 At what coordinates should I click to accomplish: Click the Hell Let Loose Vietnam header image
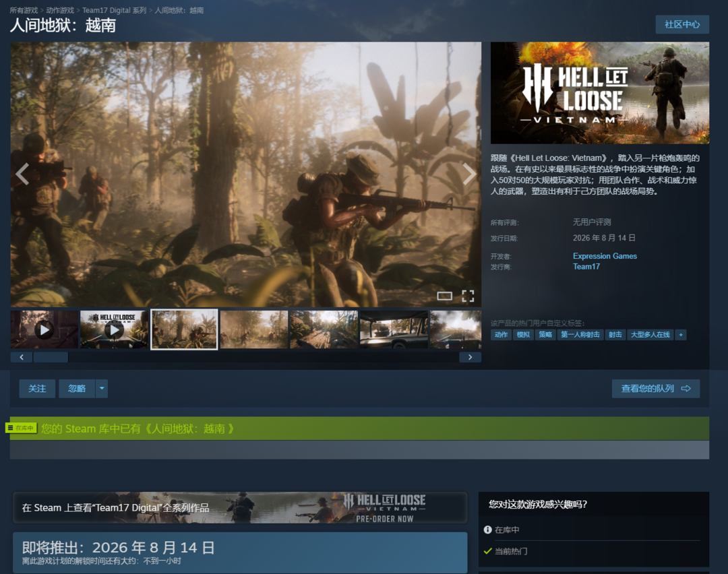click(600, 93)
